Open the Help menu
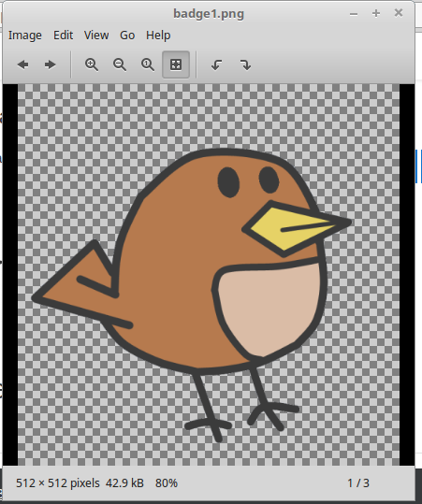Screen dimensions: 422x504 158,35
